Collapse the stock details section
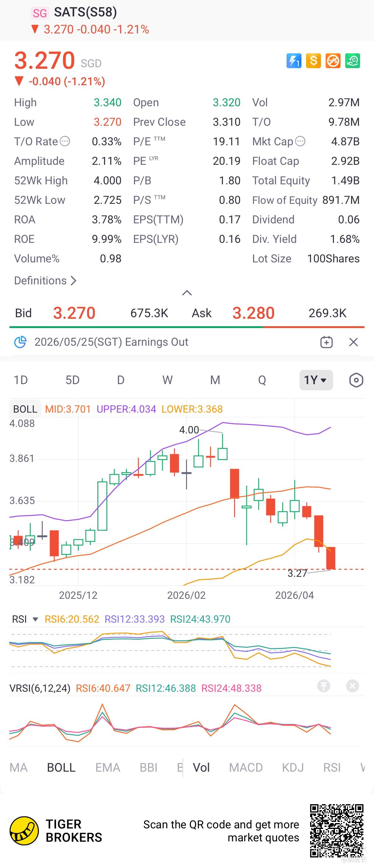 pos(187,293)
